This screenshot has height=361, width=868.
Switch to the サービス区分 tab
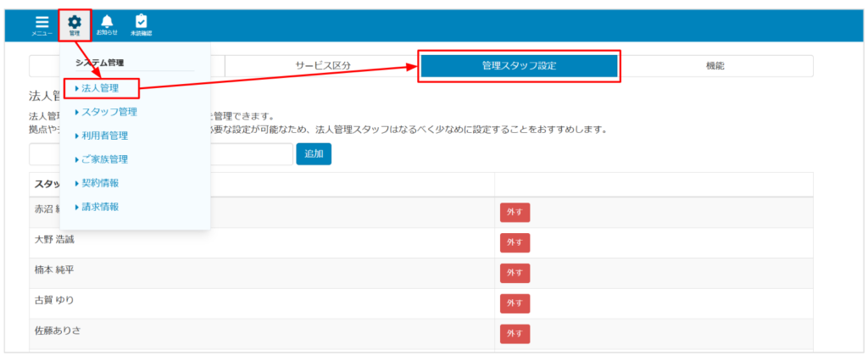(322, 66)
